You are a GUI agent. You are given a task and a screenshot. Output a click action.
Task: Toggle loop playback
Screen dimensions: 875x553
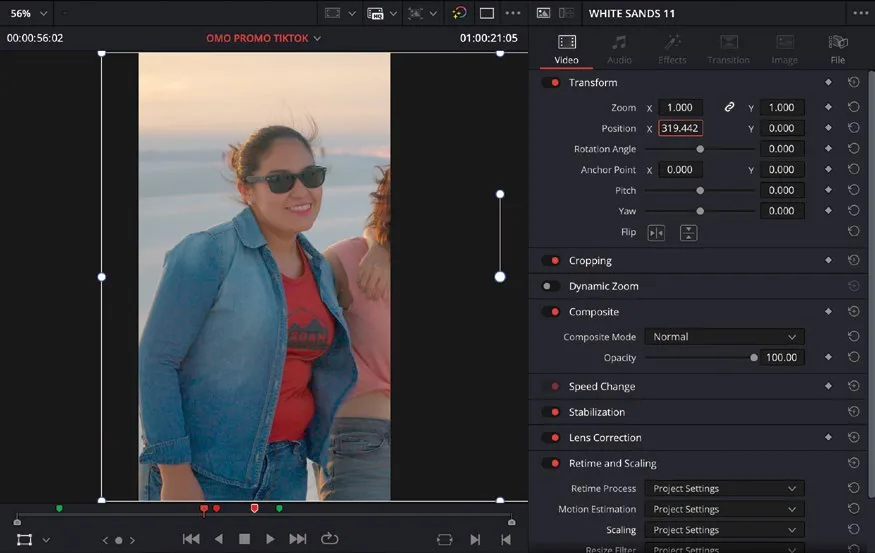pyautogui.click(x=329, y=539)
